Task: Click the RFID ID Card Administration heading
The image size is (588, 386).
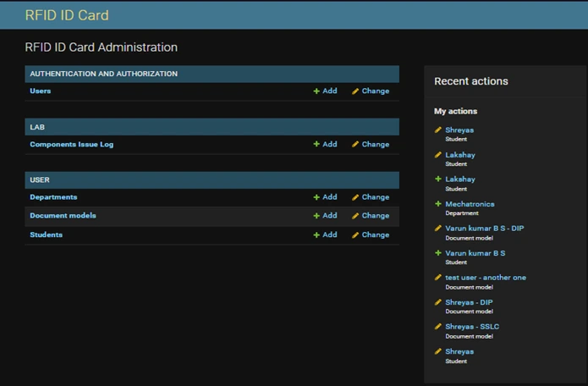Action: point(102,47)
